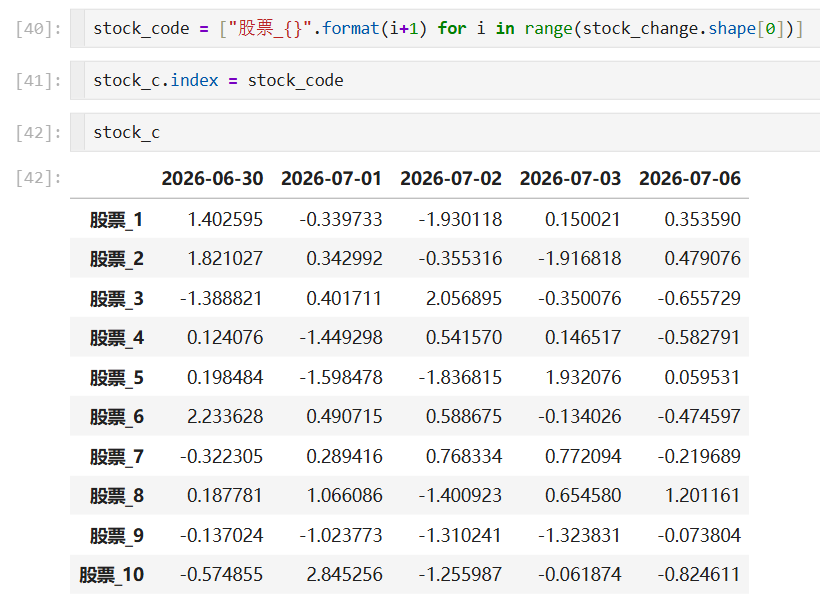
Task: Click value 0.342992
Action: coord(344,259)
